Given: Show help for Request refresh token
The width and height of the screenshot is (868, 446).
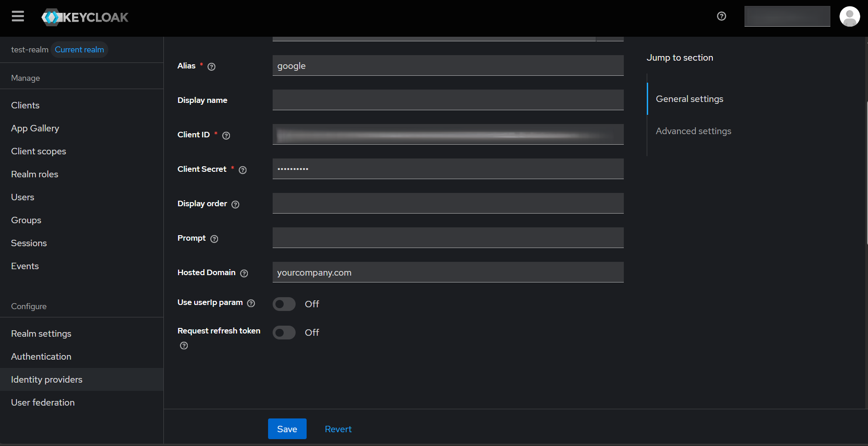Looking at the screenshot, I should (x=184, y=345).
